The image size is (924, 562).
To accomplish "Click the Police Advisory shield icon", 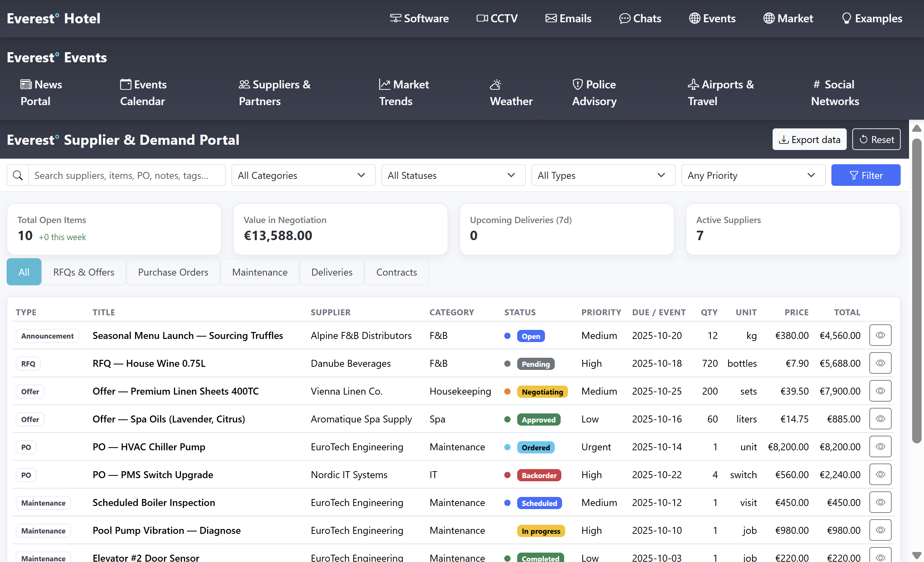I will [x=577, y=84].
